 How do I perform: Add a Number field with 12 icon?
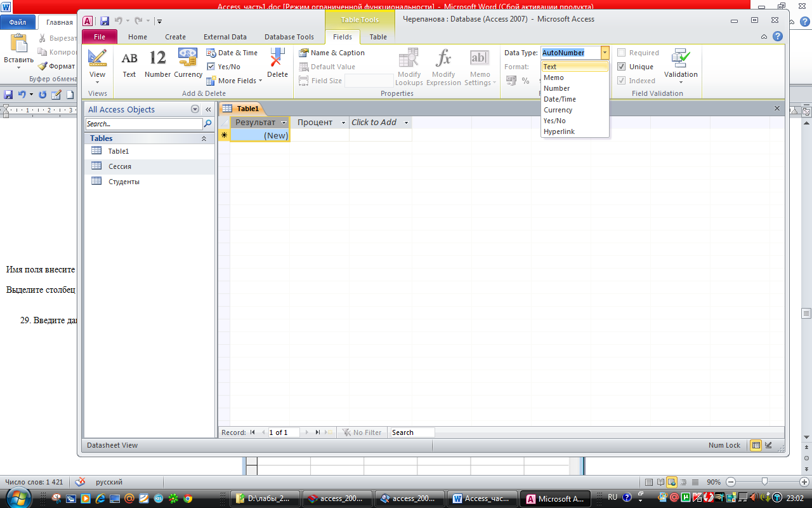click(157, 63)
